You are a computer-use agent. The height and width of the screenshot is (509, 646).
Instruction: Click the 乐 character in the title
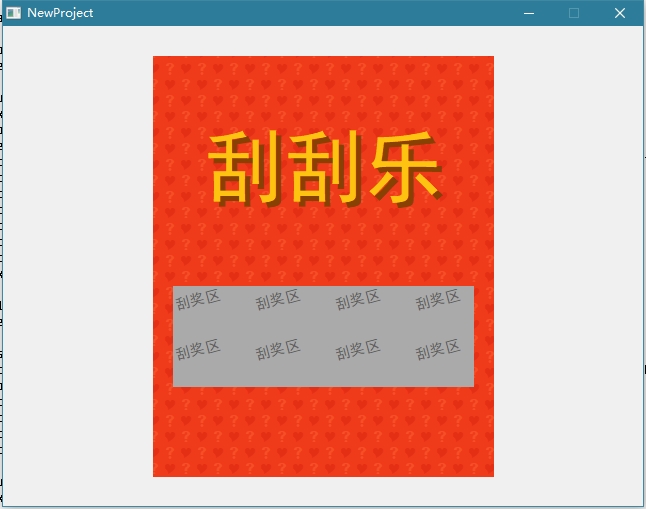point(403,168)
